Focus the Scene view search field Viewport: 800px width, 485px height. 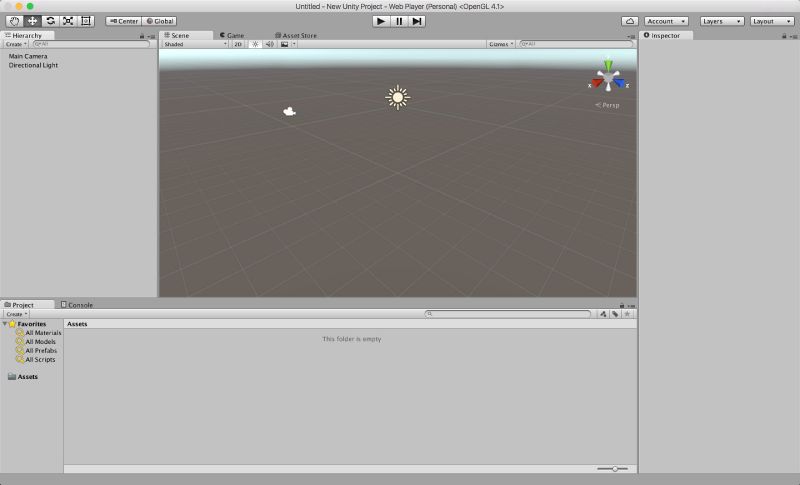(576, 44)
